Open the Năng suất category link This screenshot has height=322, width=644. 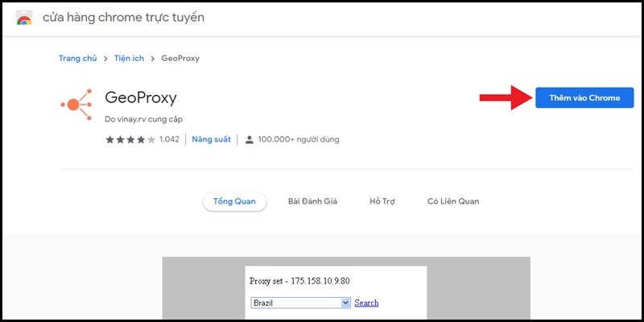(x=211, y=139)
